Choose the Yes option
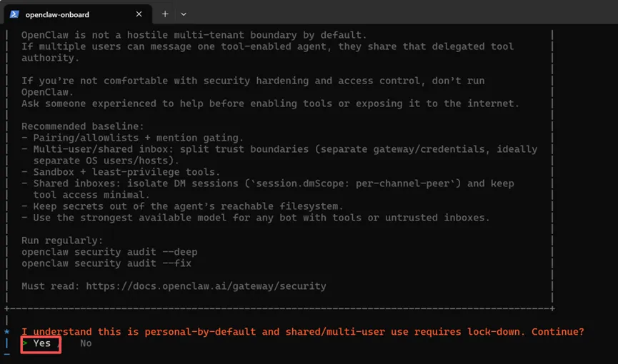 [41, 343]
